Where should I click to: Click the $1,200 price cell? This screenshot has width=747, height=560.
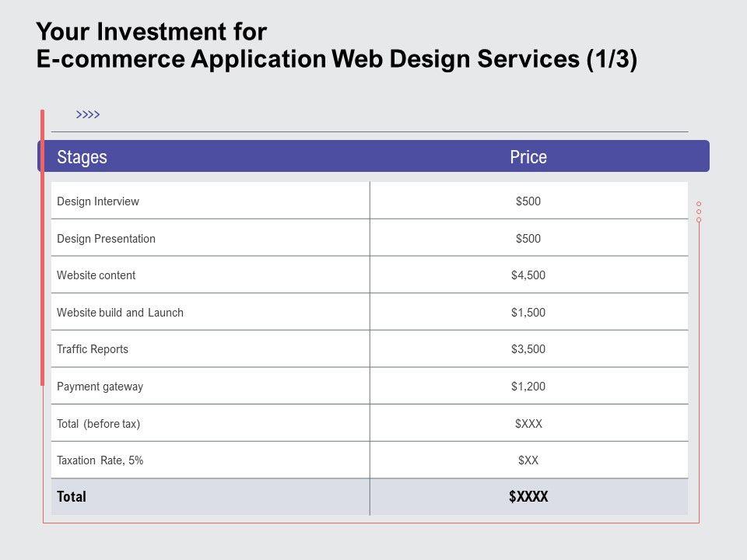point(528,387)
